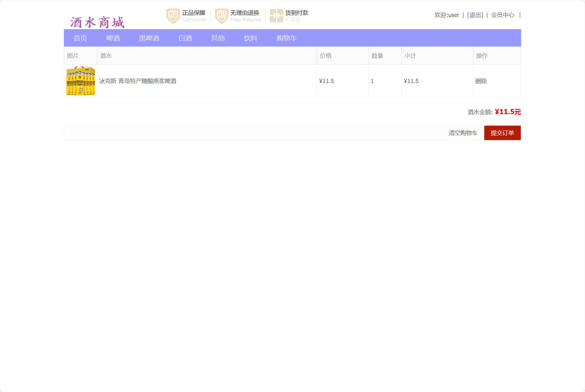This screenshot has width=585, height=392.
Task: View the 饮料 category
Action: (251, 38)
